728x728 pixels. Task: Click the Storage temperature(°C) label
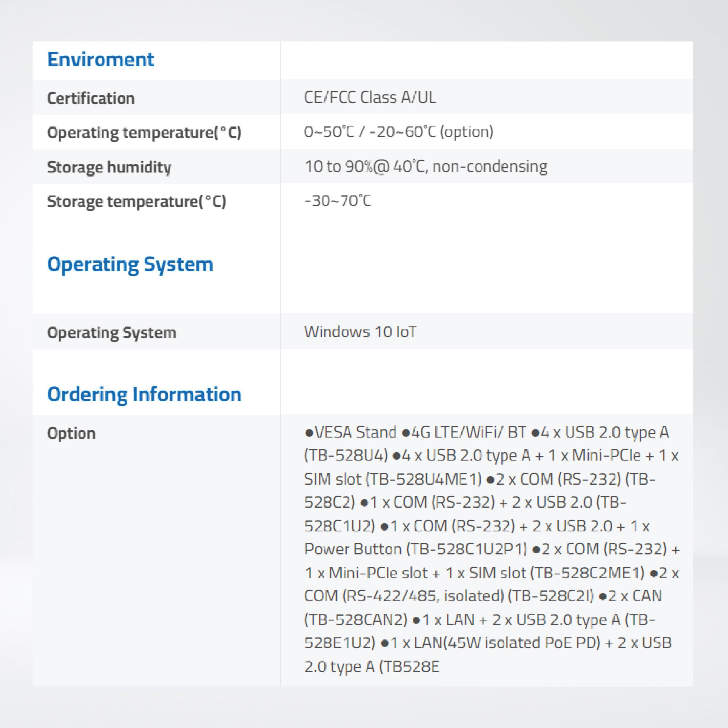pos(136,202)
